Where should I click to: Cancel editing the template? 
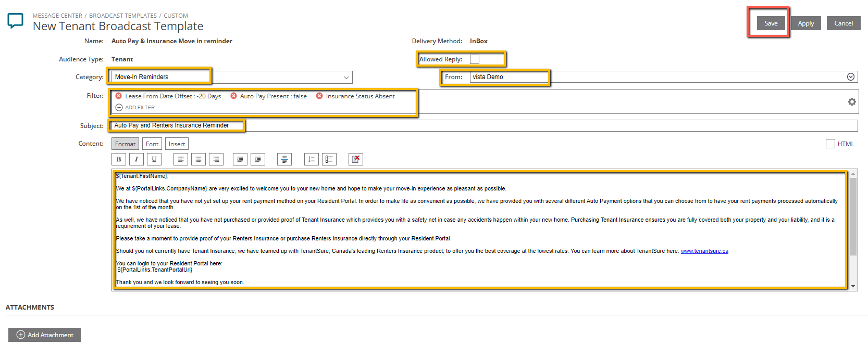844,23
